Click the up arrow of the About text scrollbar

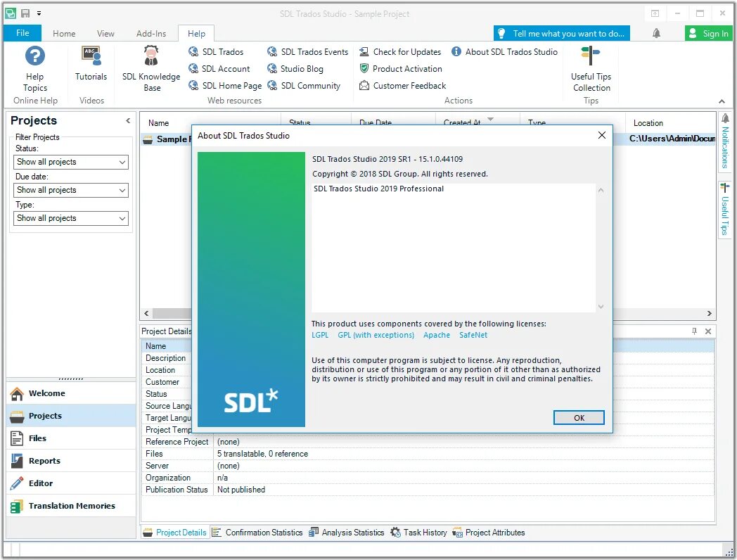click(x=601, y=191)
